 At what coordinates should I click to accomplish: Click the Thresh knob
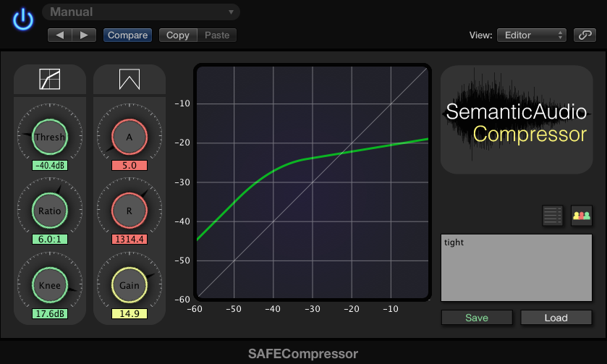pyautogui.click(x=50, y=137)
